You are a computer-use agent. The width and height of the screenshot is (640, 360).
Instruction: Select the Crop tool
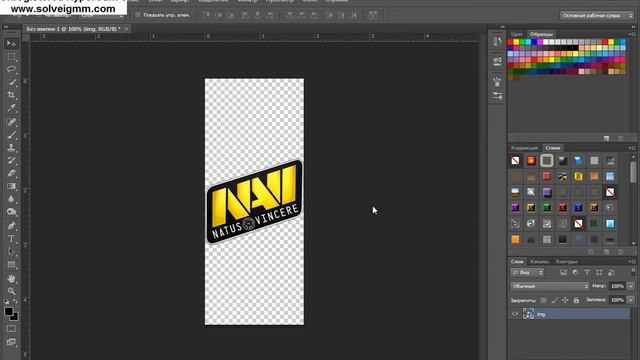(x=11, y=95)
